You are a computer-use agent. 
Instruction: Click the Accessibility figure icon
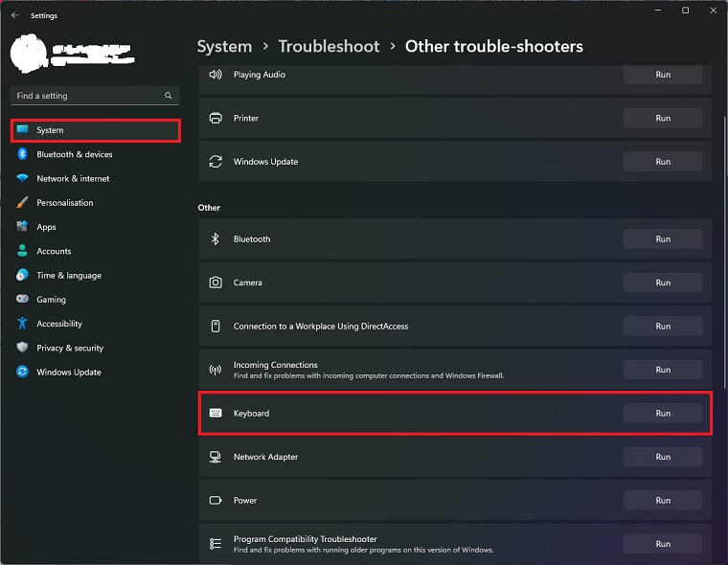coord(22,324)
